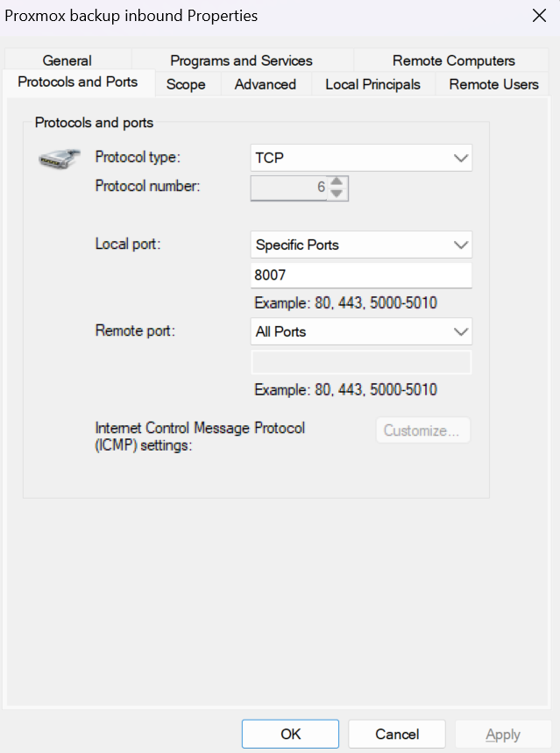This screenshot has height=753, width=560.
Task: Show the Remote Users tab
Action: [x=493, y=84]
